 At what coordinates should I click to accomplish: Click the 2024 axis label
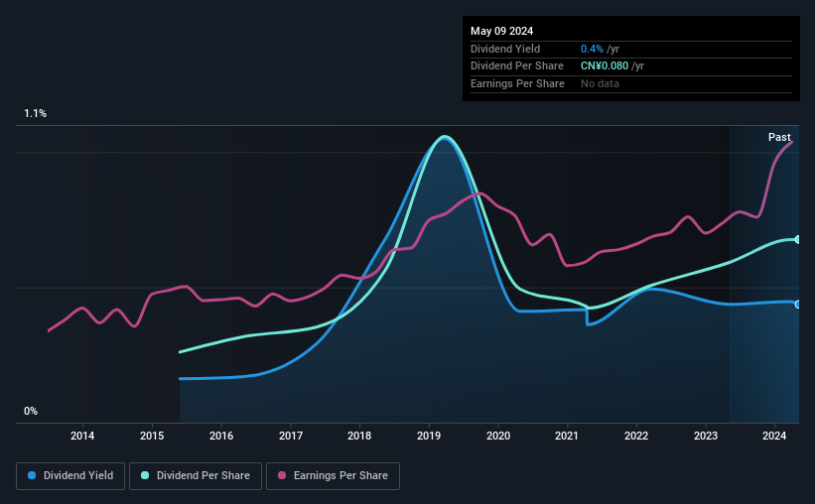pos(774,436)
